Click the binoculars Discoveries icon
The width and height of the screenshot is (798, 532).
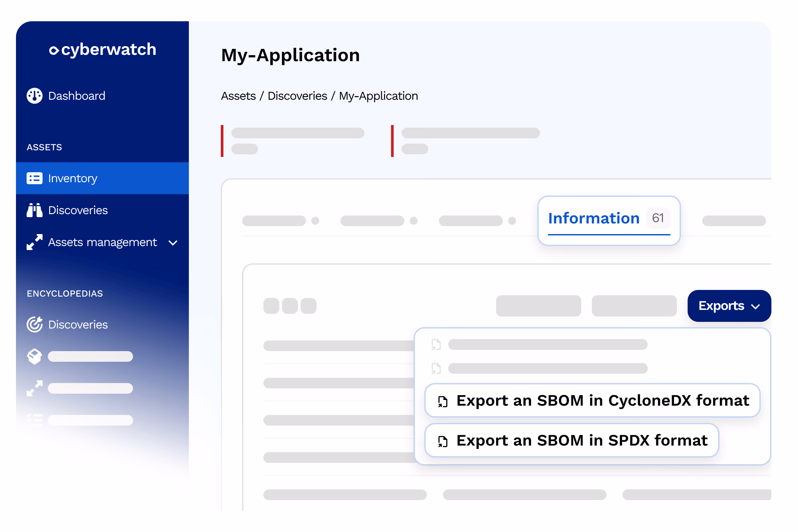35,210
